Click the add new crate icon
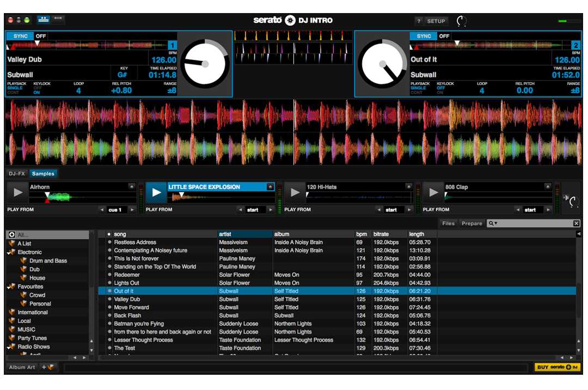588x390 pixels. (x=48, y=367)
